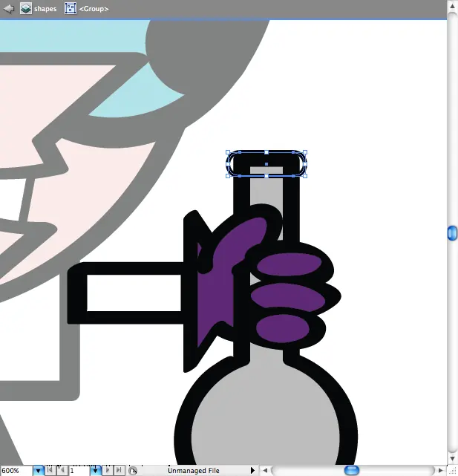The height and width of the screenshot is (476, 458).
Task: Click top-center handle of selected shape
Action: (266, 152)
